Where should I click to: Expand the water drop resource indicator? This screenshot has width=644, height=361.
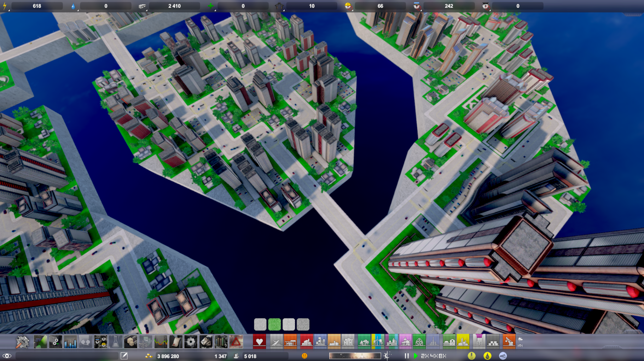[x=73, y=6]
